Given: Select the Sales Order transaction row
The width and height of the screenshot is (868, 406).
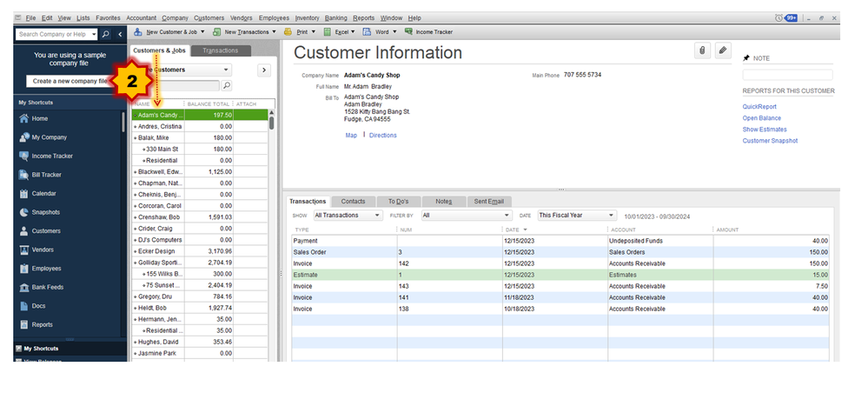Looking at the screenshot, I should pyautogui.click(x=560, y=252).
